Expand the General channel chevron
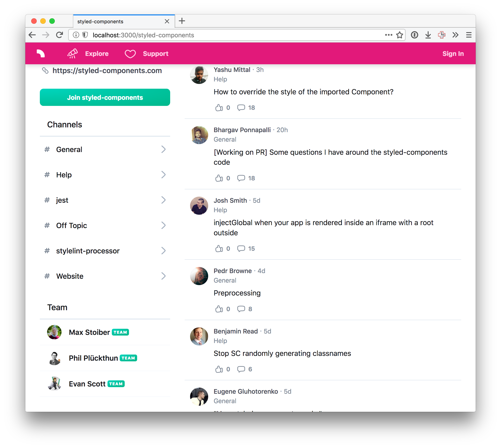The width and height of the screenshot is (501, 448). (163, 149)
